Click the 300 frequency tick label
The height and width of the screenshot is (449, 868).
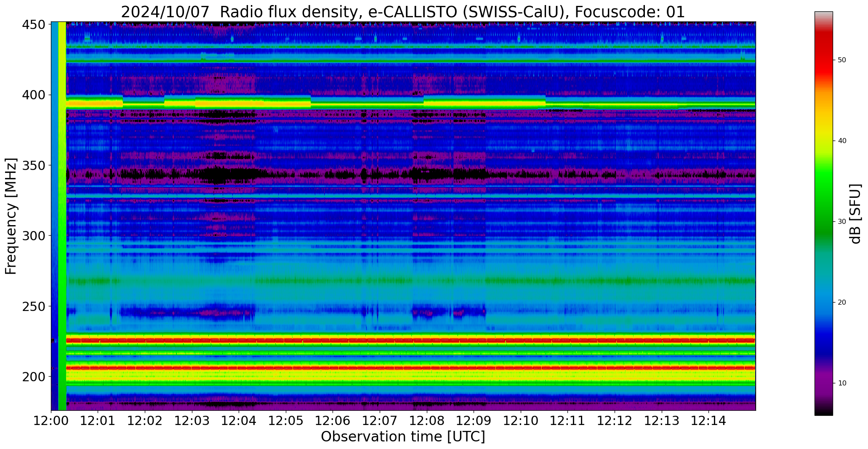point(33,236)
